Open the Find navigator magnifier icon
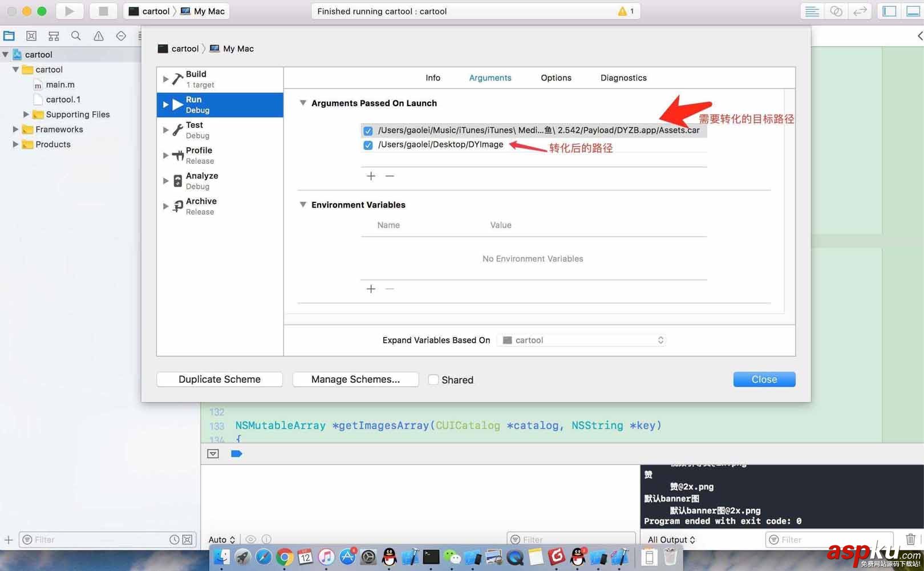Viewport: 924px width, 571px height. (76, 35)
